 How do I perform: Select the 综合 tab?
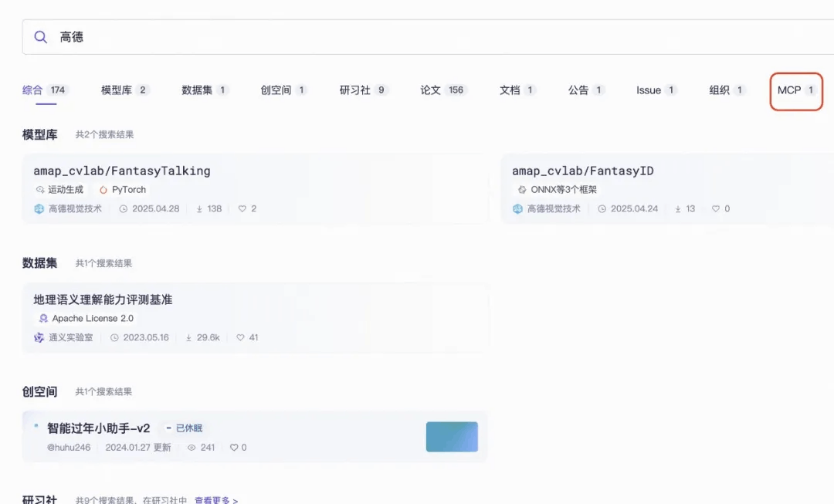click(x=45, y=90)
